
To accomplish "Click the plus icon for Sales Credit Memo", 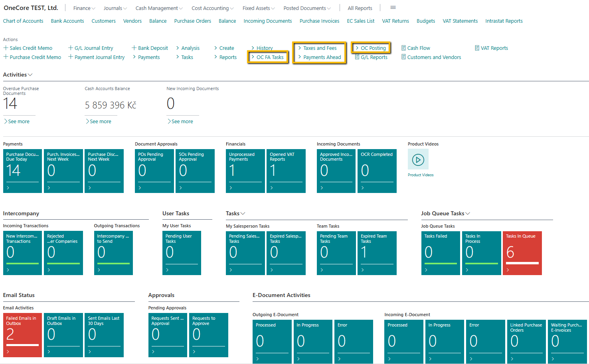I will click(x=6, y=48).
